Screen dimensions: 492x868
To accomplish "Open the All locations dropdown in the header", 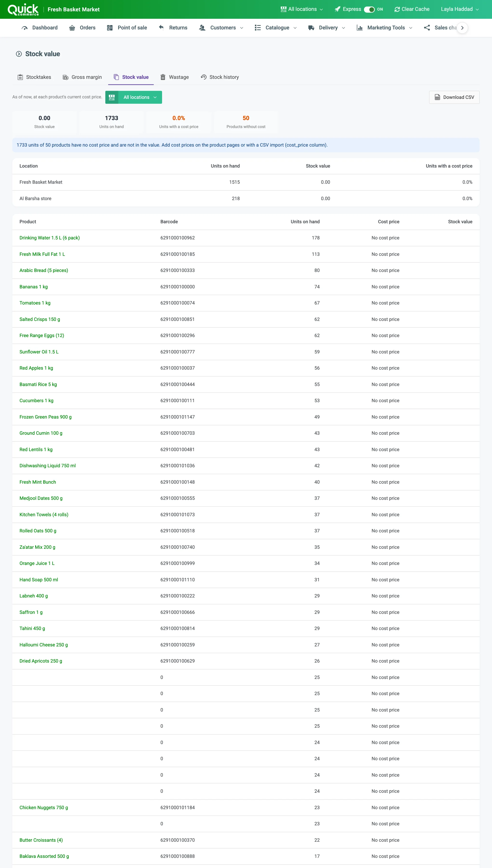I will pos(302,9).
